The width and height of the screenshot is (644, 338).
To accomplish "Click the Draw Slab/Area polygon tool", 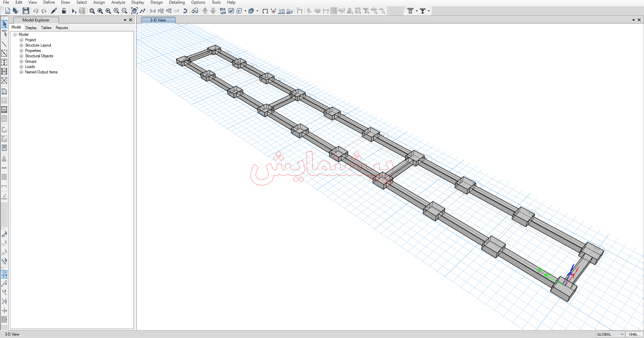I will (x=4, y=91).
